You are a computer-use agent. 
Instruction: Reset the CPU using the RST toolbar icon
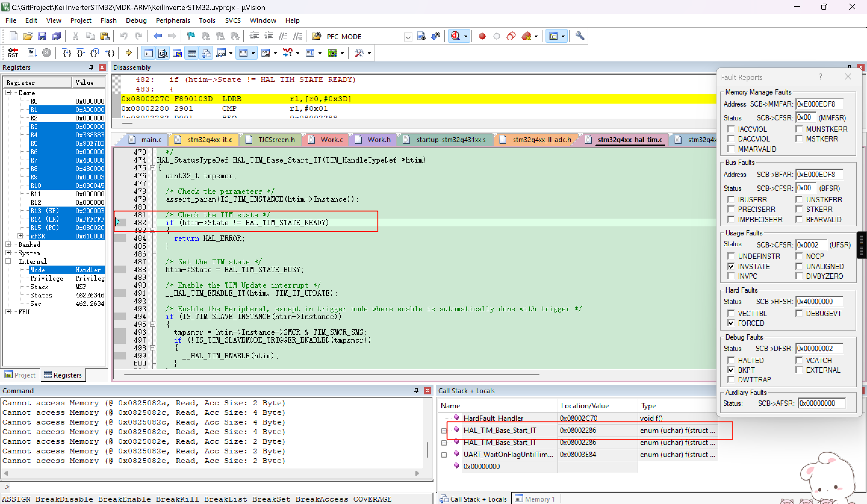(13, 53)
